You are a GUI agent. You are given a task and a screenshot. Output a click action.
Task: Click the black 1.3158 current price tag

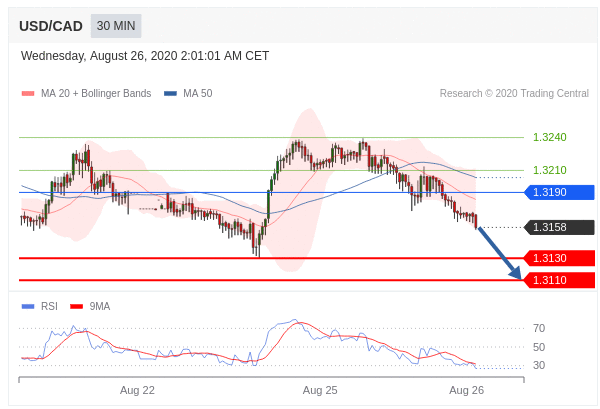click(559, 227)
